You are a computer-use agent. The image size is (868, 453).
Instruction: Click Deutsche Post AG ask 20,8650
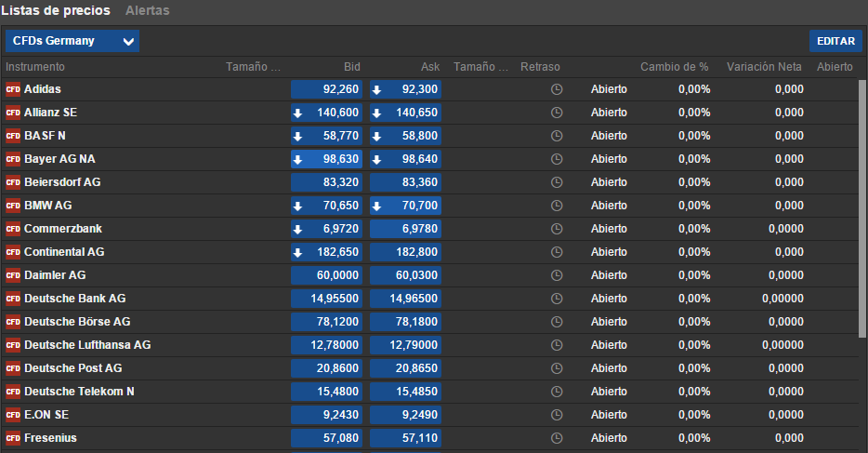[x=405, y=368]
